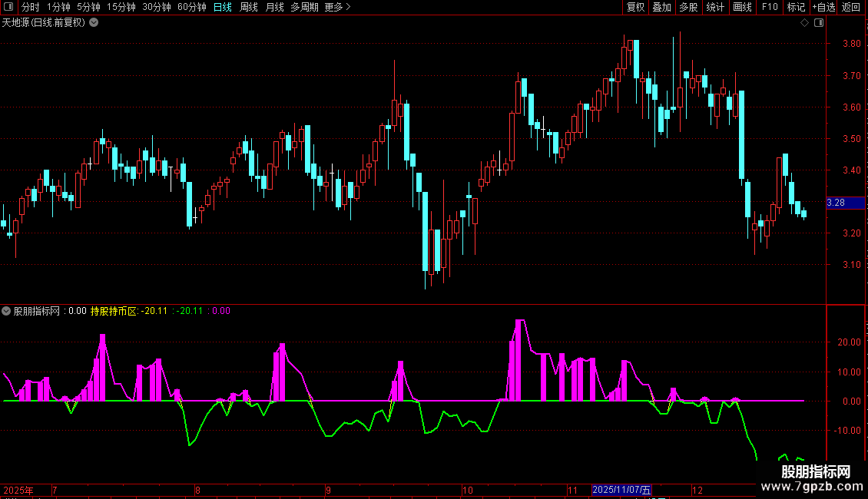This screenshot has width=868, height=499.
Task: Toggle the side panel icon above price axis
Action: 819,23
